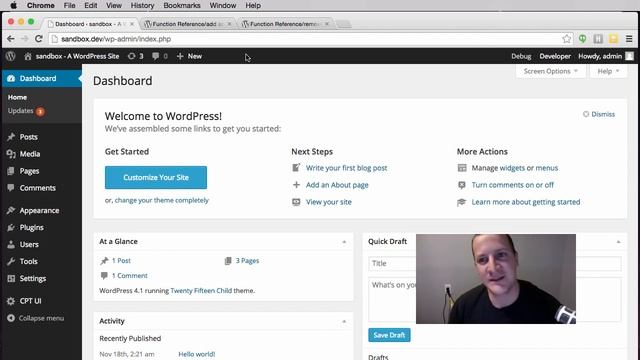640x360 pixels.
Task: Click Add an About page link
Action: [x=337, y=185]
